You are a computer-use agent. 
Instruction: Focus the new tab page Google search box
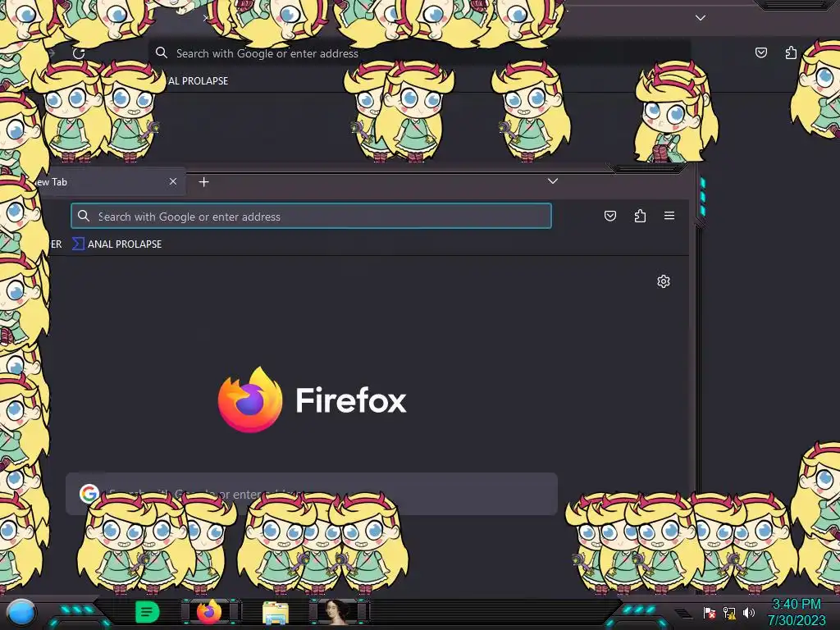(311, 493)
